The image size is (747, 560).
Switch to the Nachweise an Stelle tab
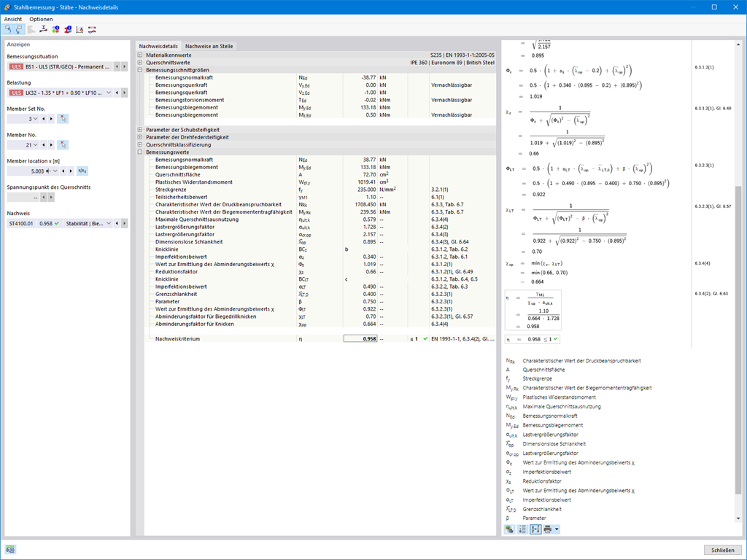coord(209,46)
